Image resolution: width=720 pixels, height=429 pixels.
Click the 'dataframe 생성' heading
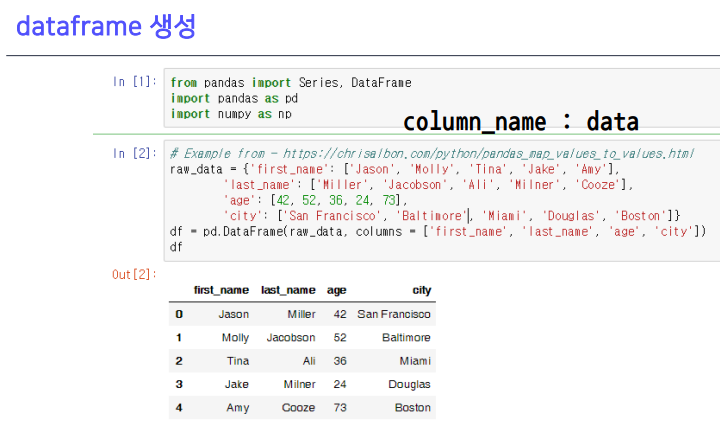tap(106, 26)
